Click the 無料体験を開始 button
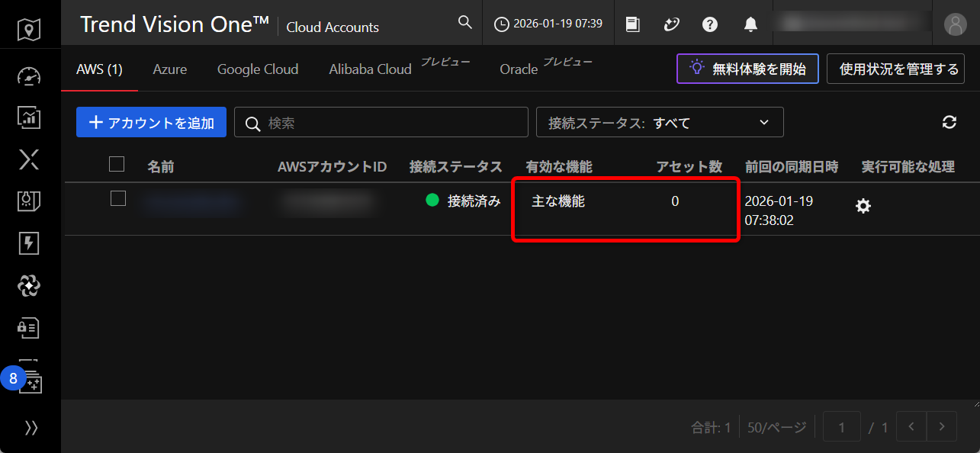The height and width of the screenshot is (453, 980). 747,69
